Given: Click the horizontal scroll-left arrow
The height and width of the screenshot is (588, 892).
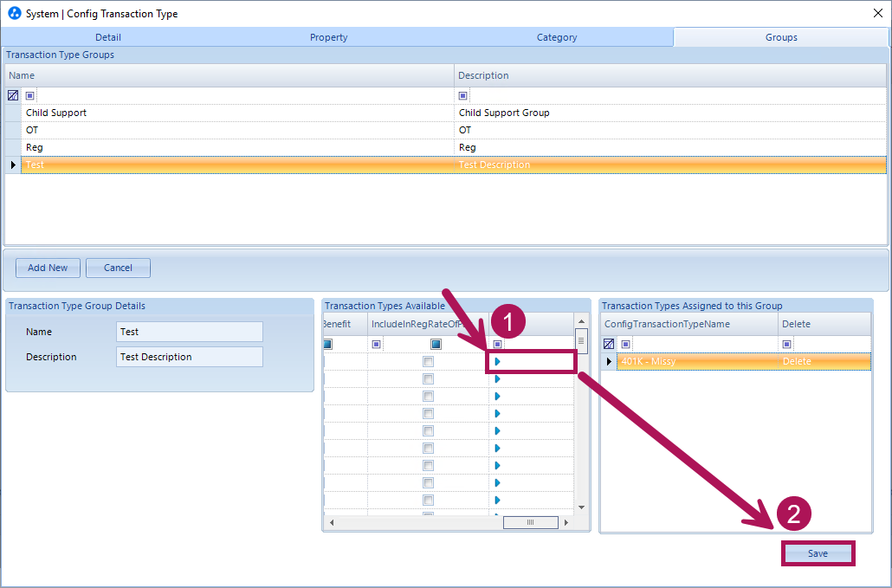Looking at the screenshot, I should 332,522.
